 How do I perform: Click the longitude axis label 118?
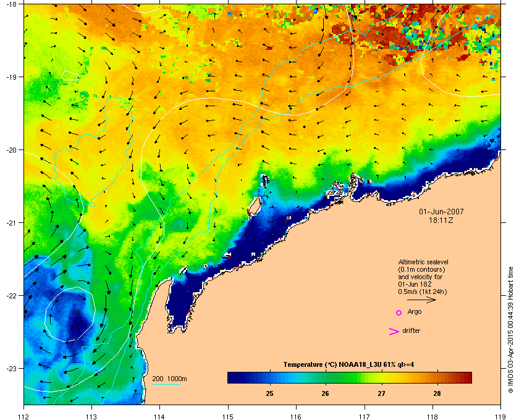(432, 416)
